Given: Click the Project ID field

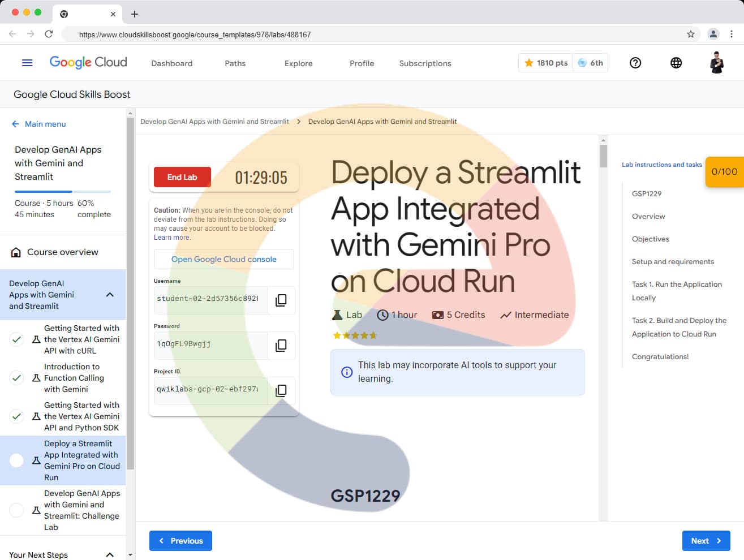Looking at the screenshot, I should click(x=210, y=390).
